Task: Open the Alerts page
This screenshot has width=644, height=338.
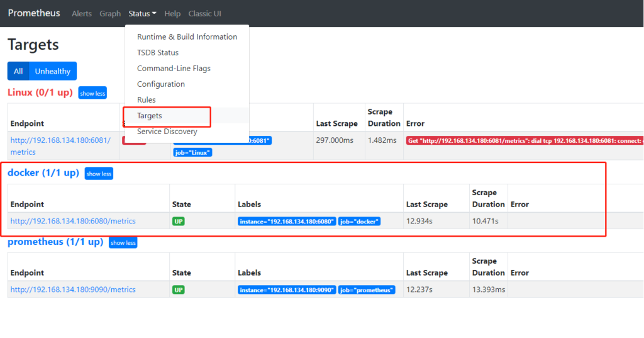Action: (82, 14)
